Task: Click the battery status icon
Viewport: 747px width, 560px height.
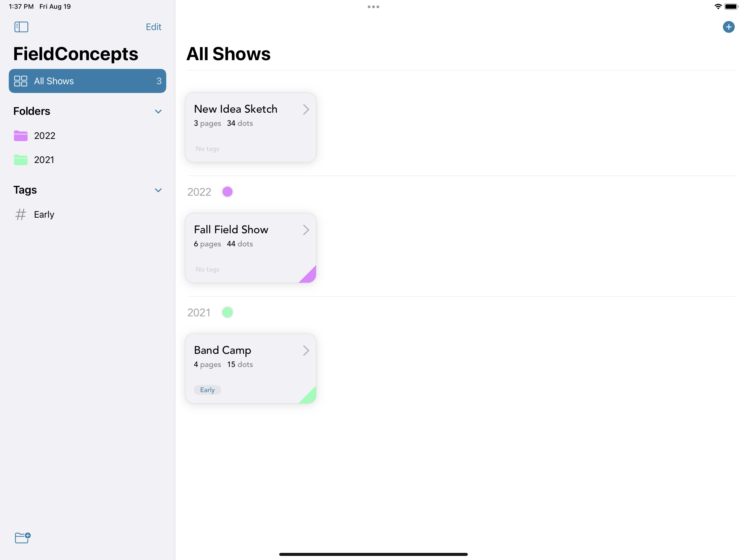Action: [731, 6]
